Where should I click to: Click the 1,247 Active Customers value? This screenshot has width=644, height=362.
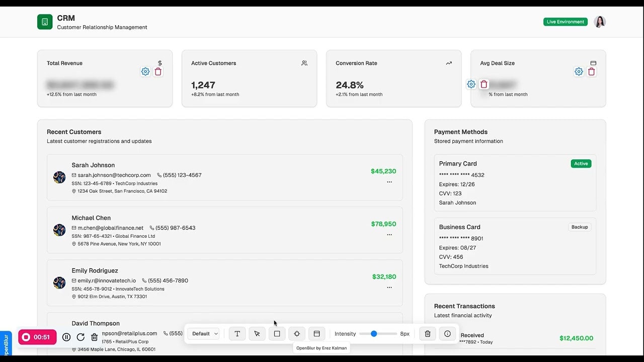203,85
